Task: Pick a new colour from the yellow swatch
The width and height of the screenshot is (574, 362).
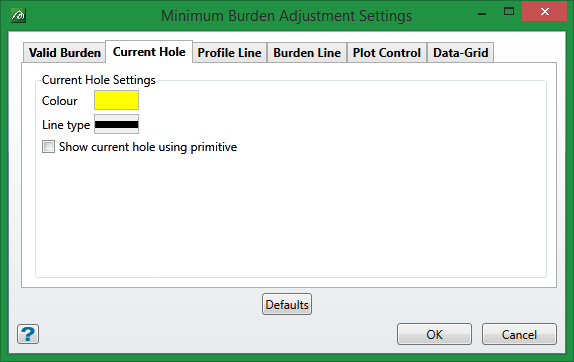Action: [x=116, y=100]
